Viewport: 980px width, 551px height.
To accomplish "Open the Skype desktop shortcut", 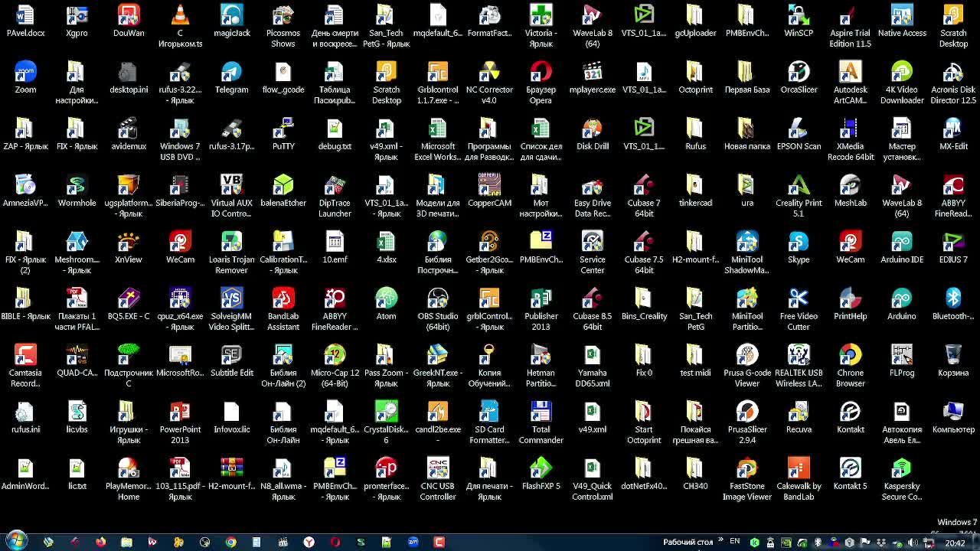I will point(799,243).
